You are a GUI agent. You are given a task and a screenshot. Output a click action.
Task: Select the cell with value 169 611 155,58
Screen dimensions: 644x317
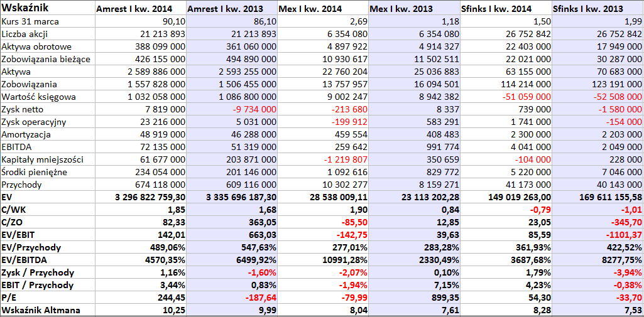coord(598,197)
